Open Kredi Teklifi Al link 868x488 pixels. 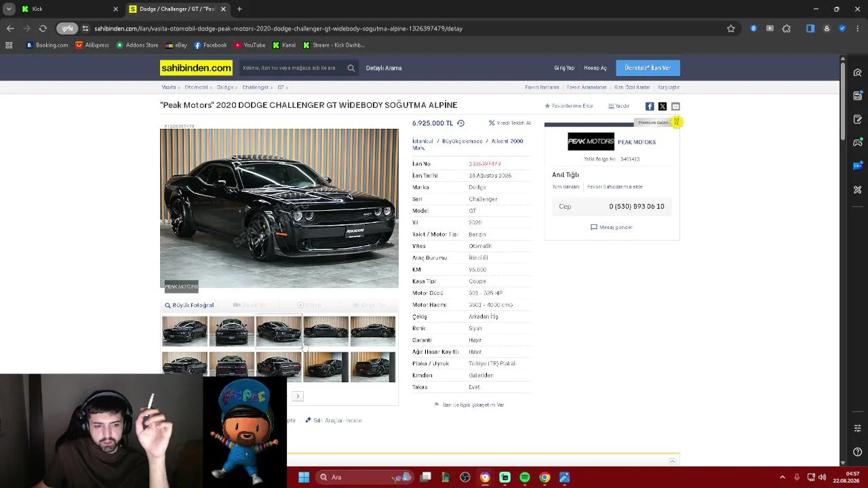(510, 123)
